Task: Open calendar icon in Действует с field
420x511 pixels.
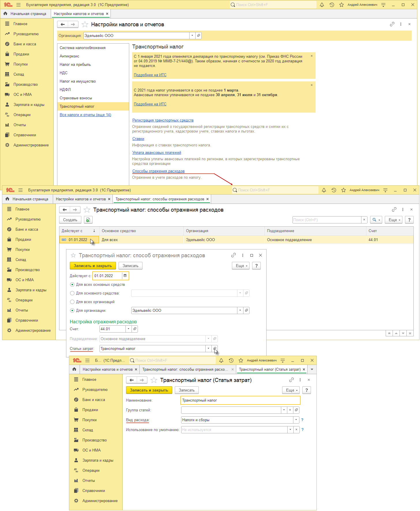Action: [125, 276]
